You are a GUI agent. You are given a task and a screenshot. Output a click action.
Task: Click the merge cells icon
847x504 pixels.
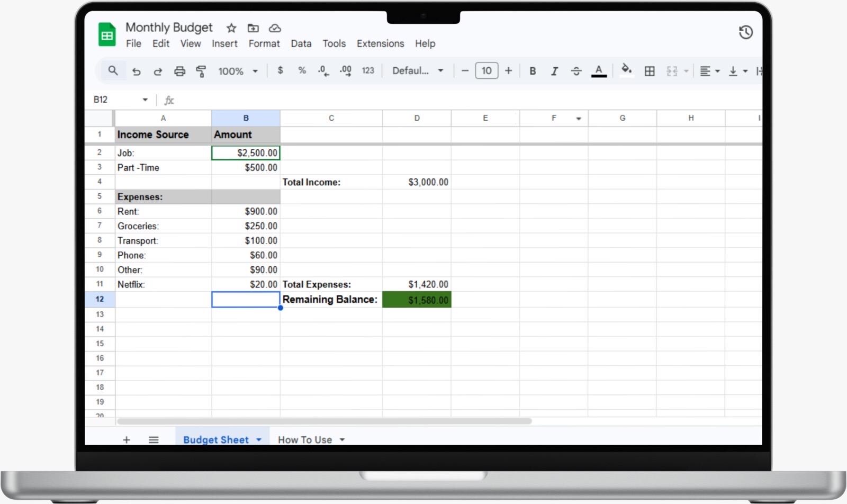pos(672,71)
